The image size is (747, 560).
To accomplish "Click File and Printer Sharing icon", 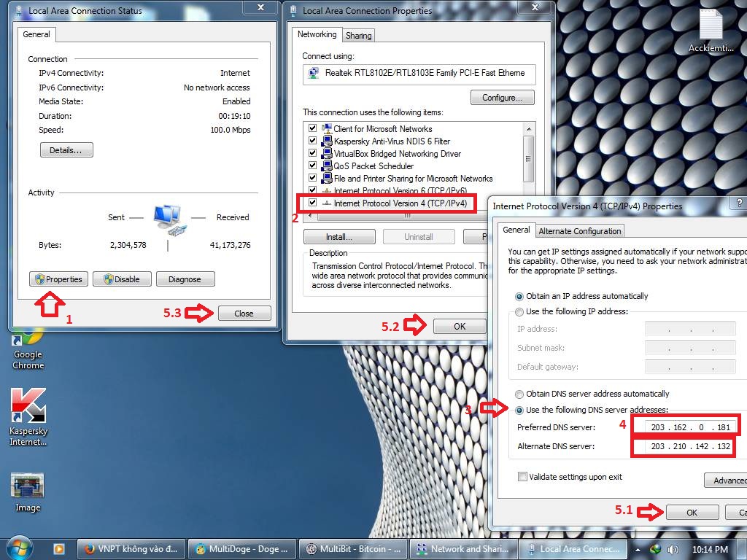I will pyautogui.click(x=327, y=178).
